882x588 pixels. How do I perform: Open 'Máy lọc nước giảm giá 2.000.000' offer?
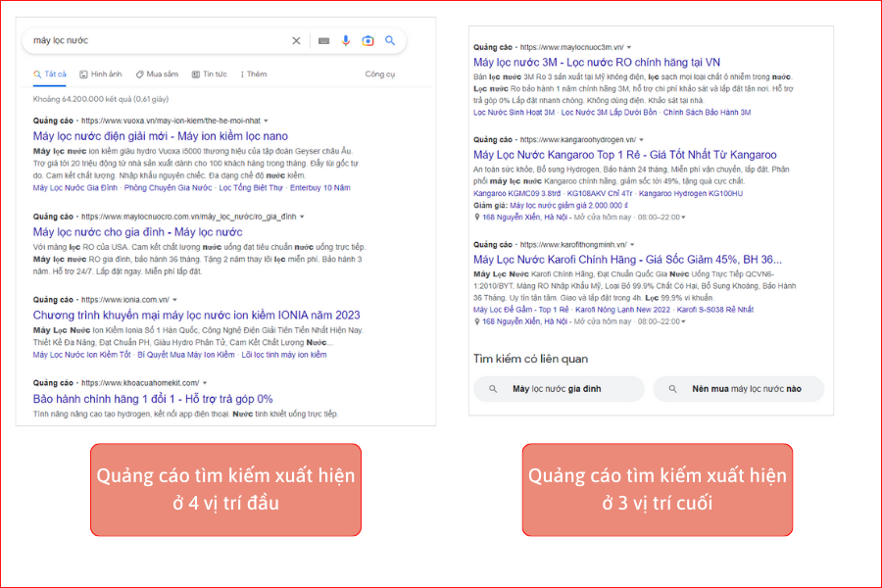[568, 206]
